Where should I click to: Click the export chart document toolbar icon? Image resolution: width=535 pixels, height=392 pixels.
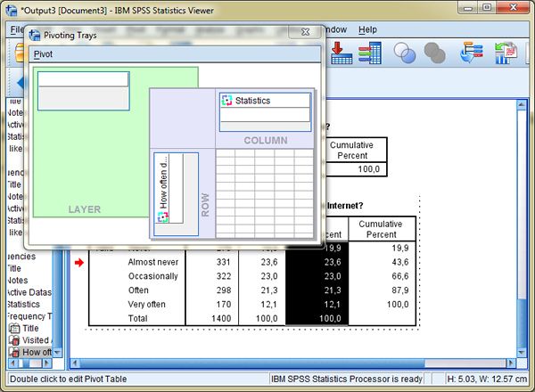(506, 53)
